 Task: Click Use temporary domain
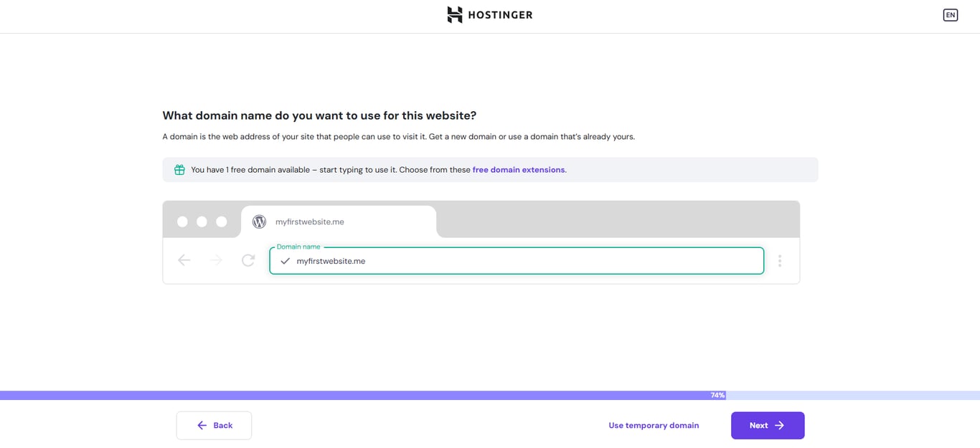point(654,425)
